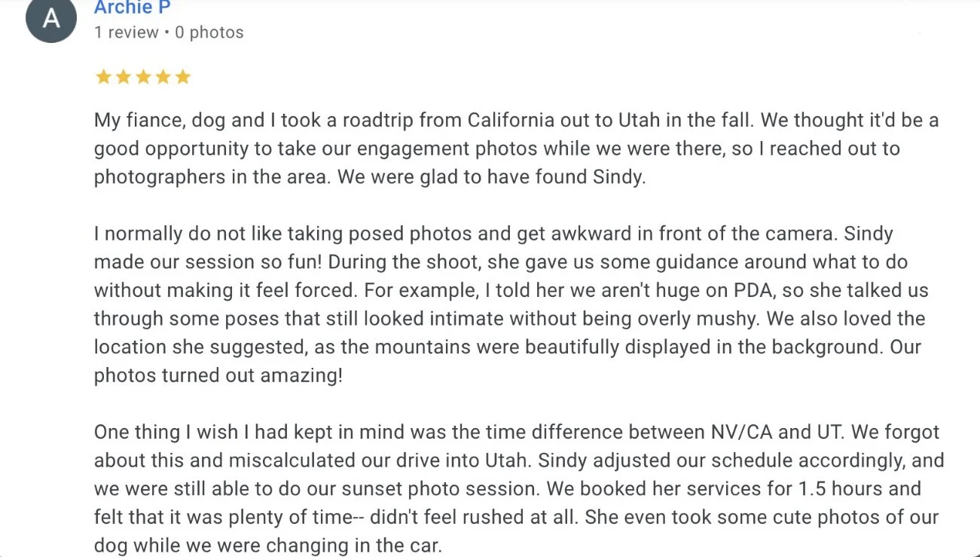Viewport: 980px width, 557px height.
Task: Click the '0 photos' count text
Action: click(209, 32)
